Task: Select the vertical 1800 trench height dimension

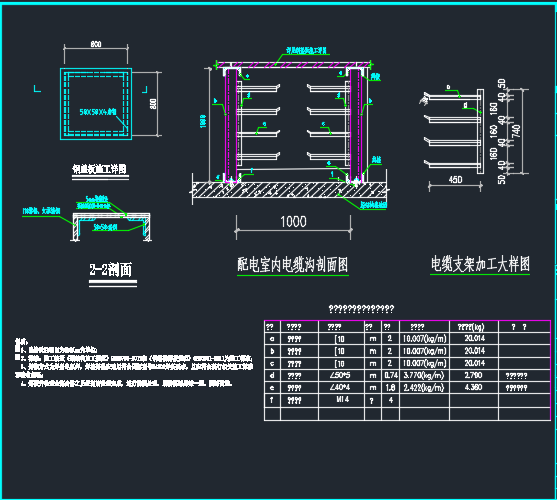Action: [203, 121]
